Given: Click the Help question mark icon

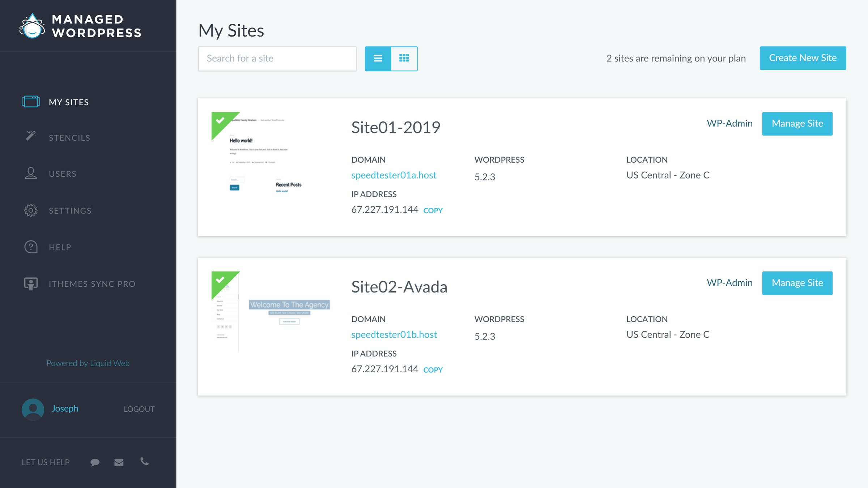Looking at the screenshot, I should tap(31, 247).
